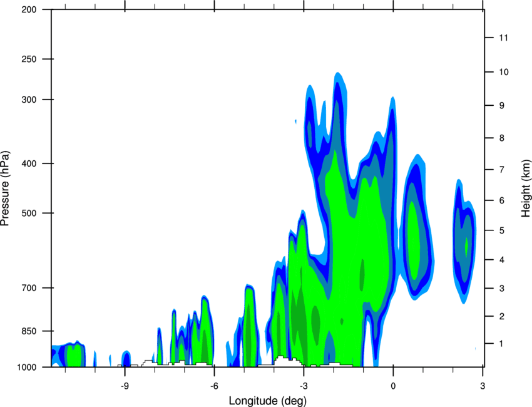Click the 250 pressure tick label
Screen dimensions: 532x407
[x=29, y=59]
